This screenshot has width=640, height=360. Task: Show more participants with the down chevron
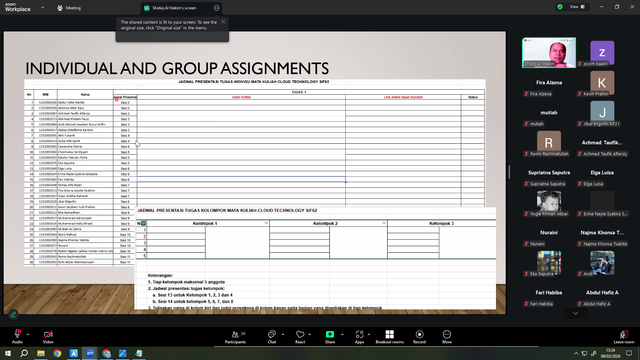point(576,313)
